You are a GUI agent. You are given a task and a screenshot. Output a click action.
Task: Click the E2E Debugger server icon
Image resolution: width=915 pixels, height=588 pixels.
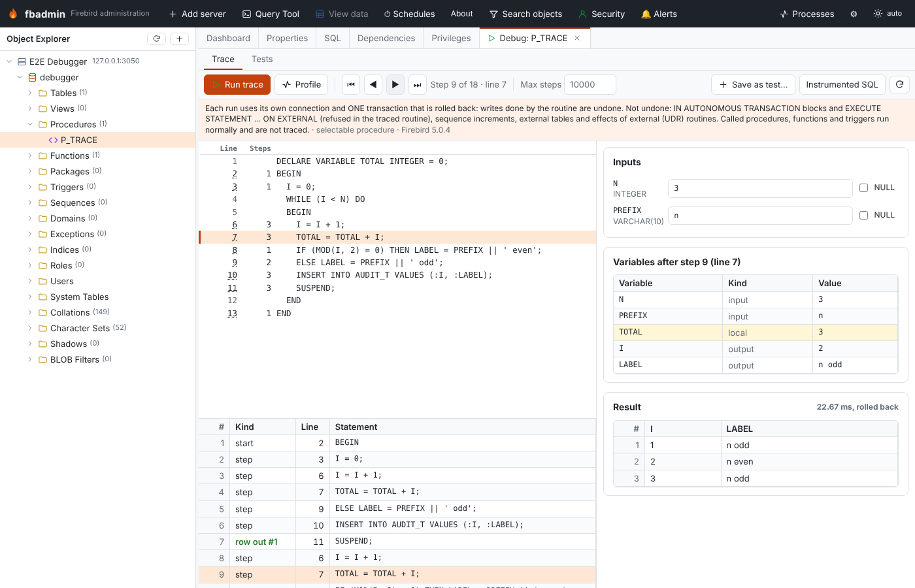click(x=22, y=61)
